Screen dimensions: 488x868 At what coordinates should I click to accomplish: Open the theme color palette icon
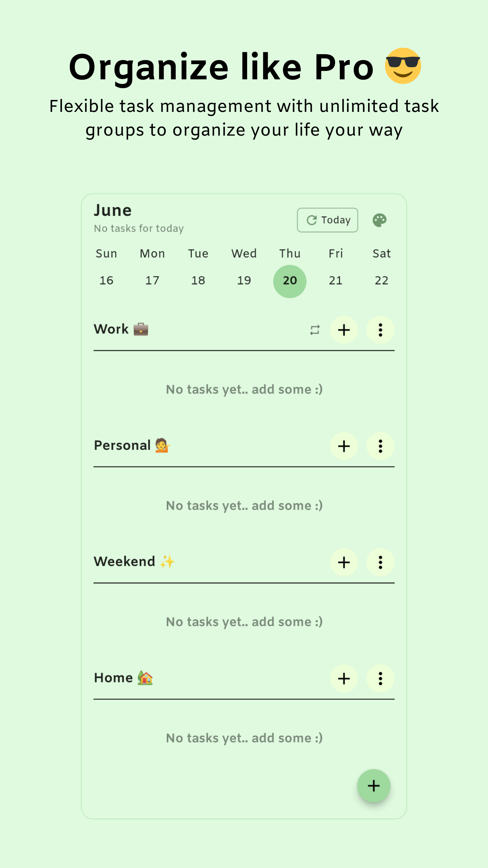point(380,220)
